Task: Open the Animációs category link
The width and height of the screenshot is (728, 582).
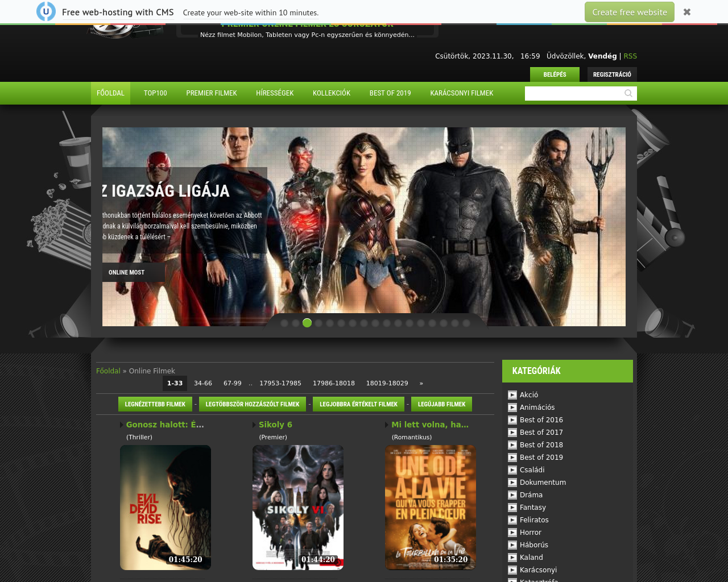Action: [537, 408]
